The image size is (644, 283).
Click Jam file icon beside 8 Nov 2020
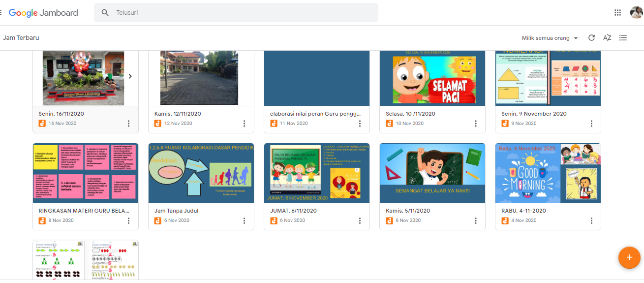coord(42,220)
